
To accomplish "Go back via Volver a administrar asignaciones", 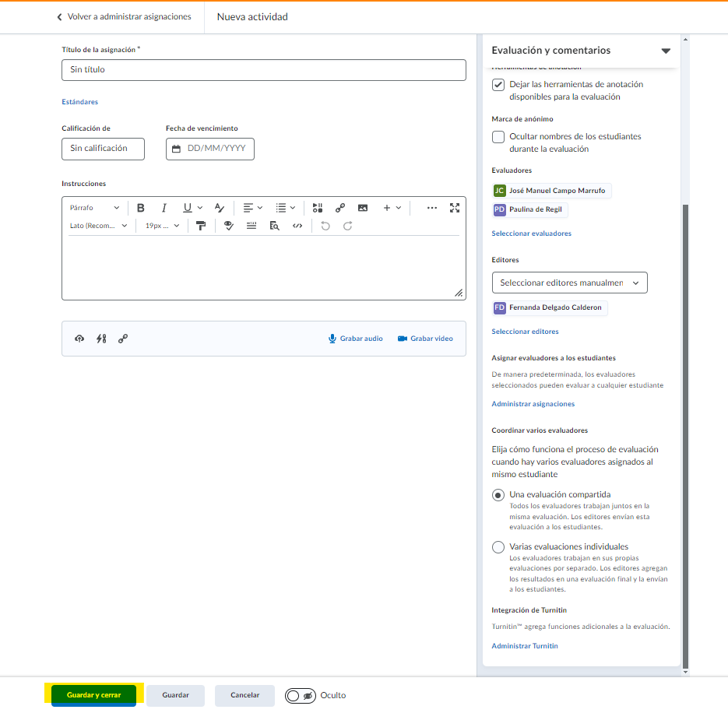I will 123,16.
